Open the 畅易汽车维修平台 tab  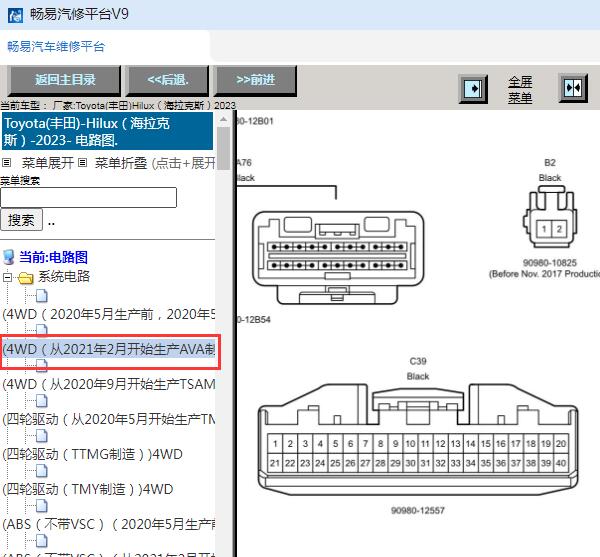(x=56, y=47)
